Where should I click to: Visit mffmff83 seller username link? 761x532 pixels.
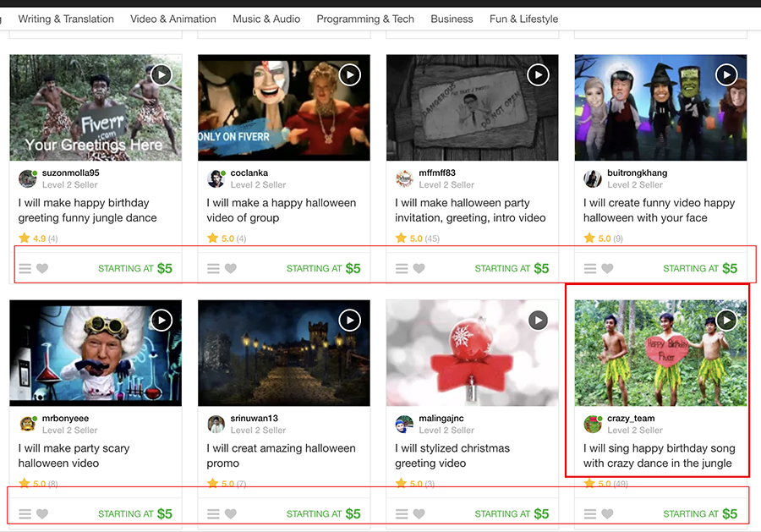pos(437,173)
